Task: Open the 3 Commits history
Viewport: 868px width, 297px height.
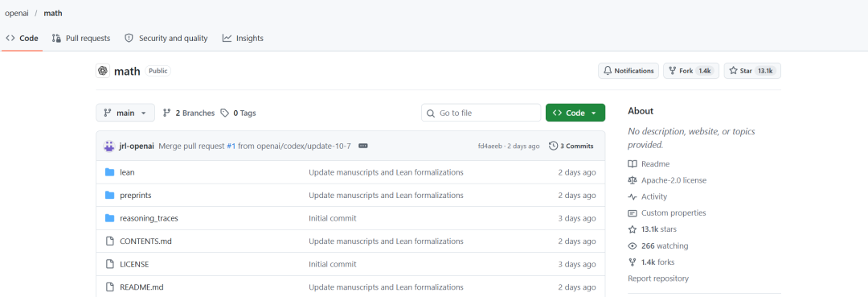Action: [x=571, y=146]
